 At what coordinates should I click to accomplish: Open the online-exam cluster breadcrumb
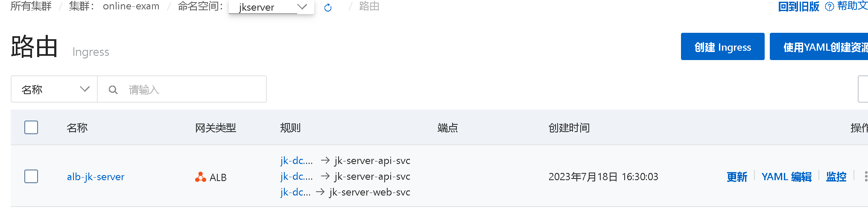coord(131,6)
